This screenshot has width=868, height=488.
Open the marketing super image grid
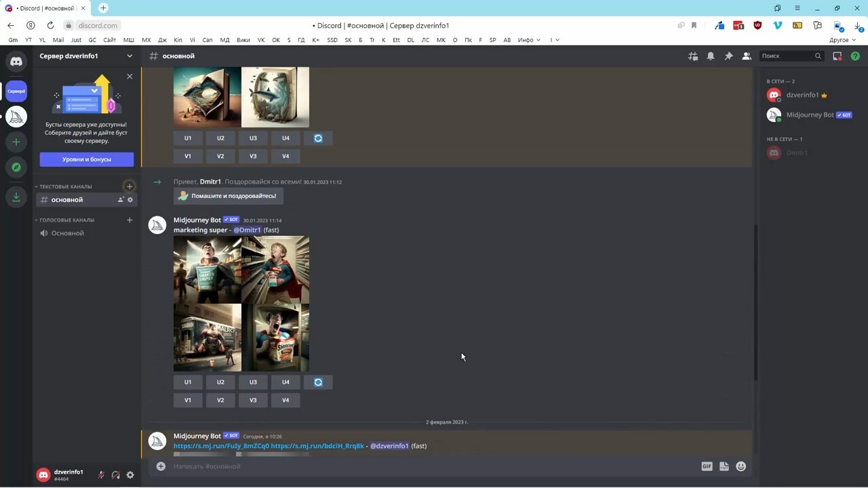[241, 304]
